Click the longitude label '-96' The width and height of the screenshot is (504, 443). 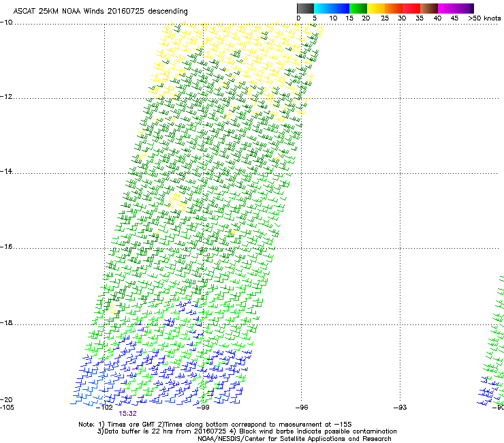[302, 408]
